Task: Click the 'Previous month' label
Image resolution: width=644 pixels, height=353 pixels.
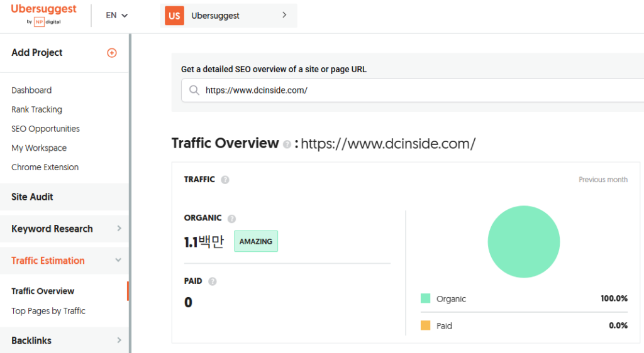Action: [603, 180]
